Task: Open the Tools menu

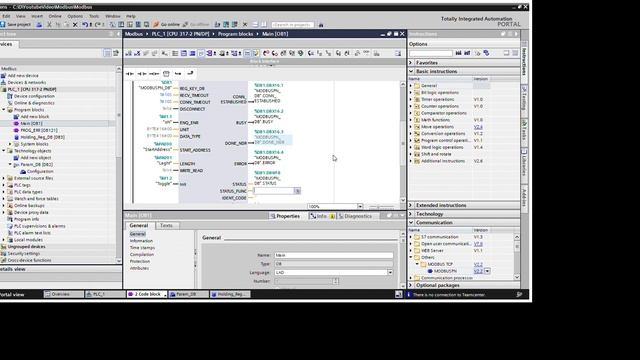Action: (x=94, y=16)
